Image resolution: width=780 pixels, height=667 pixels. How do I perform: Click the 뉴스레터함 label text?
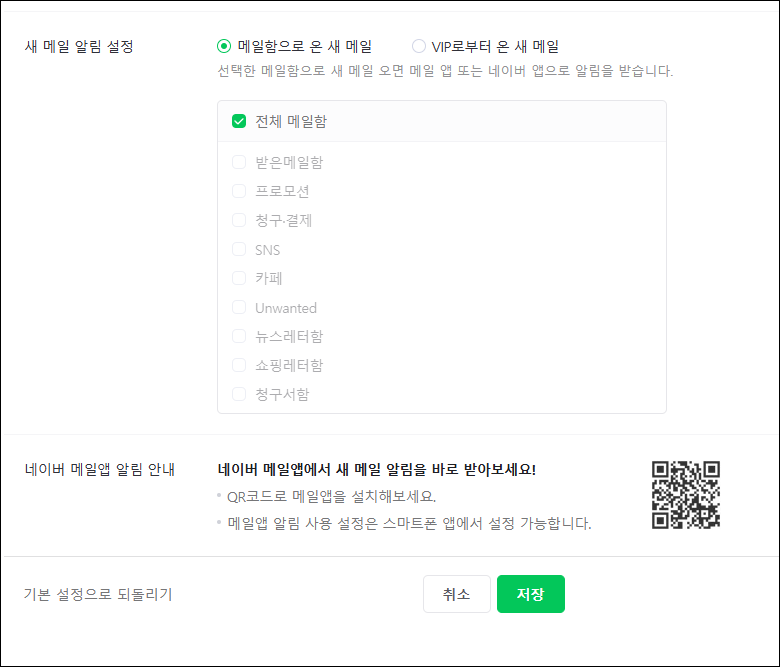tap(289, 337)
